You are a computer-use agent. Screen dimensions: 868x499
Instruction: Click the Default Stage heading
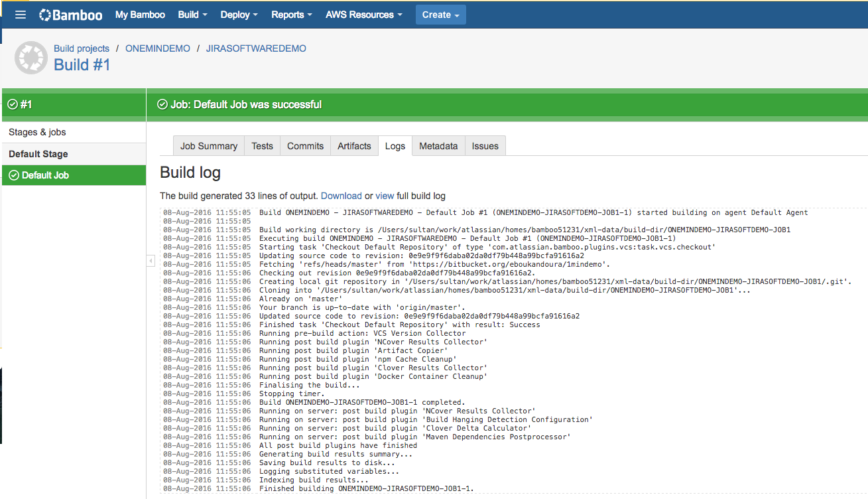pos(38,154)
